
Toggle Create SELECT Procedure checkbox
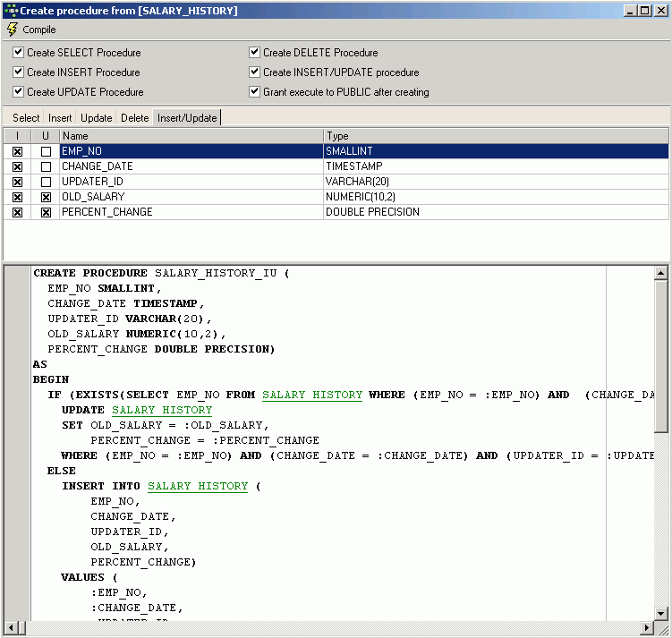[x=18, y=52]
